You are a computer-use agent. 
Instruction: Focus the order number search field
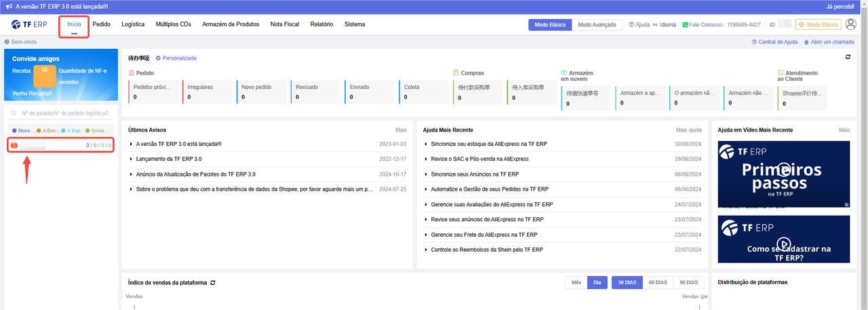pos(61,113)
